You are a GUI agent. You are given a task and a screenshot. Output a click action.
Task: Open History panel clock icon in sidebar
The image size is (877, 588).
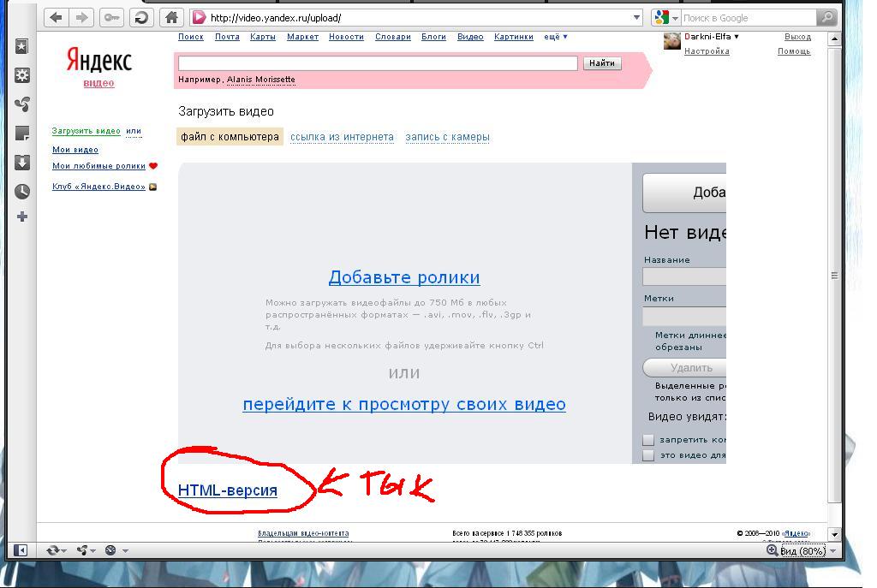(x=21, y=192)
